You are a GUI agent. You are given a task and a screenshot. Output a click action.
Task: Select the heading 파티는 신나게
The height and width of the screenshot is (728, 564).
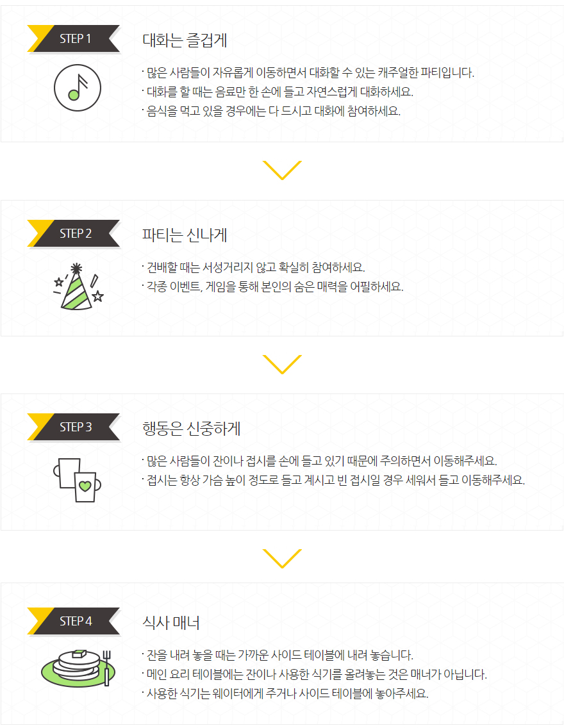[185, 235]
